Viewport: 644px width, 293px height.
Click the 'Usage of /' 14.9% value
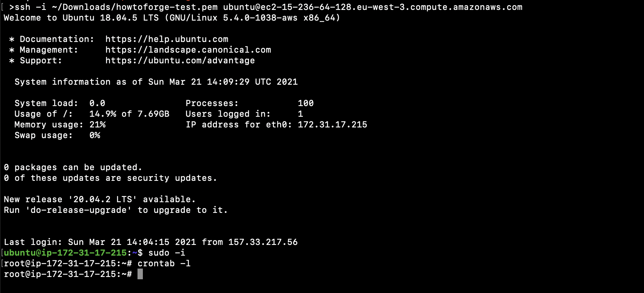(x=103, y=114)
